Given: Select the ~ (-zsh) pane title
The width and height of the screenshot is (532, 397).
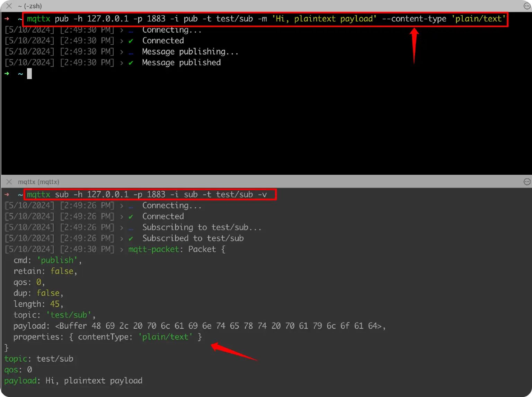Looking at the screenshot, I should pyautogui.click(x=30, y=6).
